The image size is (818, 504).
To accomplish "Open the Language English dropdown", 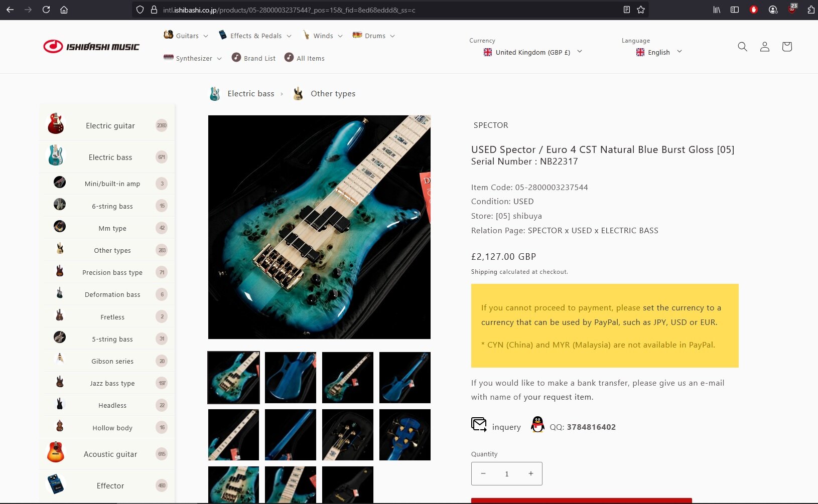I will pyautogui.click(x=659, y=52).
